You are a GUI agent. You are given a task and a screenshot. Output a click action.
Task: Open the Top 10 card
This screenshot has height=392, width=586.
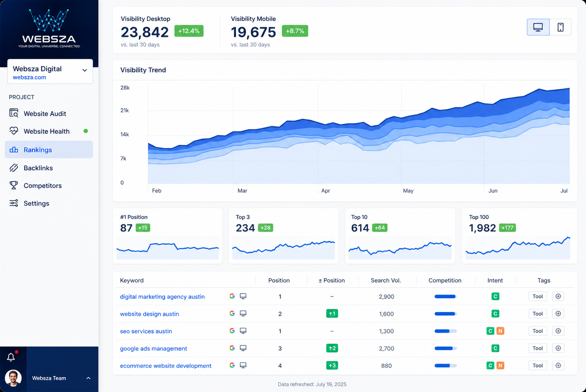tap(400, 236)
